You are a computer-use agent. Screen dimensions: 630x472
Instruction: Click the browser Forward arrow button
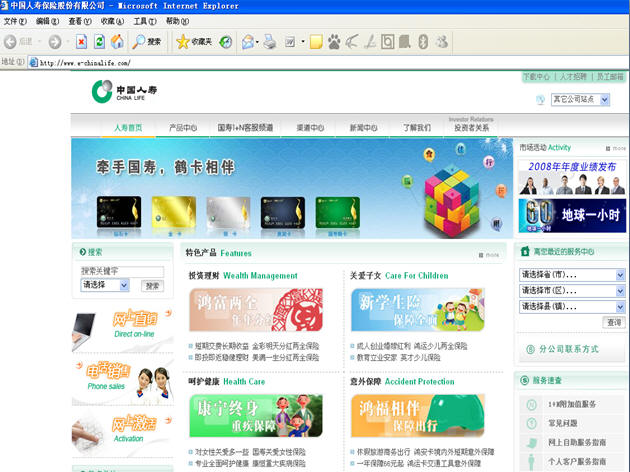(55, 41)
